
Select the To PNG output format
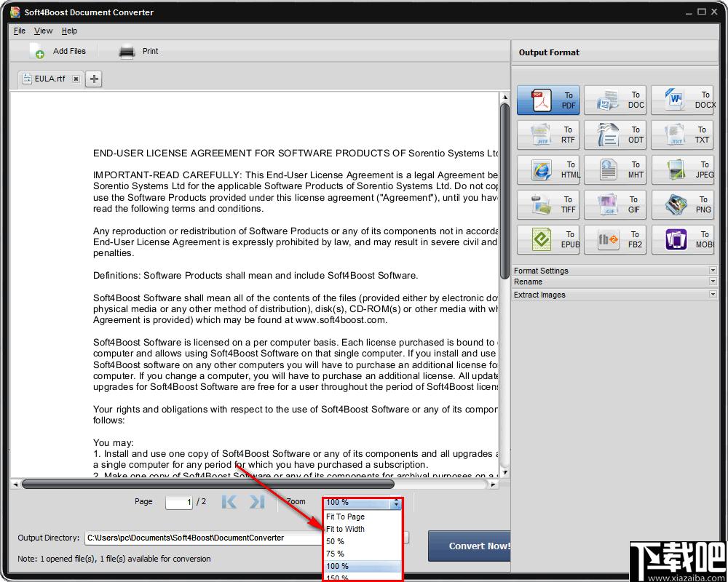tap(683, 204)
